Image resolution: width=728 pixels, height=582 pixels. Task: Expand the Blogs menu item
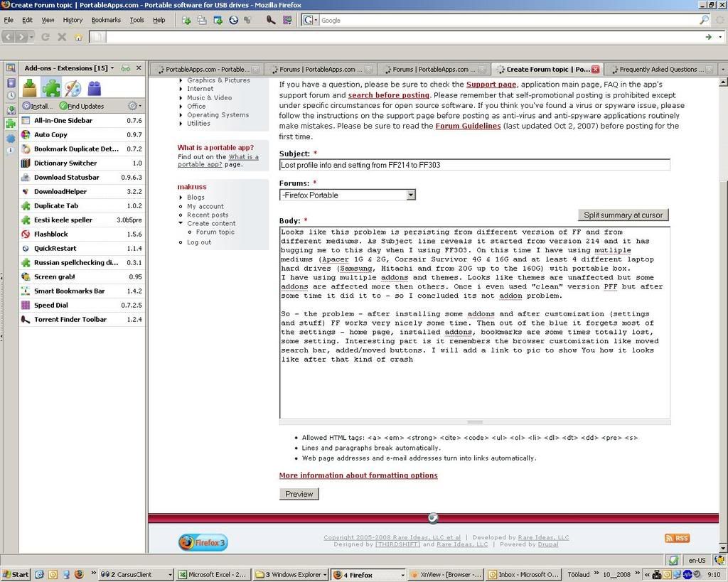pos(181,198)
